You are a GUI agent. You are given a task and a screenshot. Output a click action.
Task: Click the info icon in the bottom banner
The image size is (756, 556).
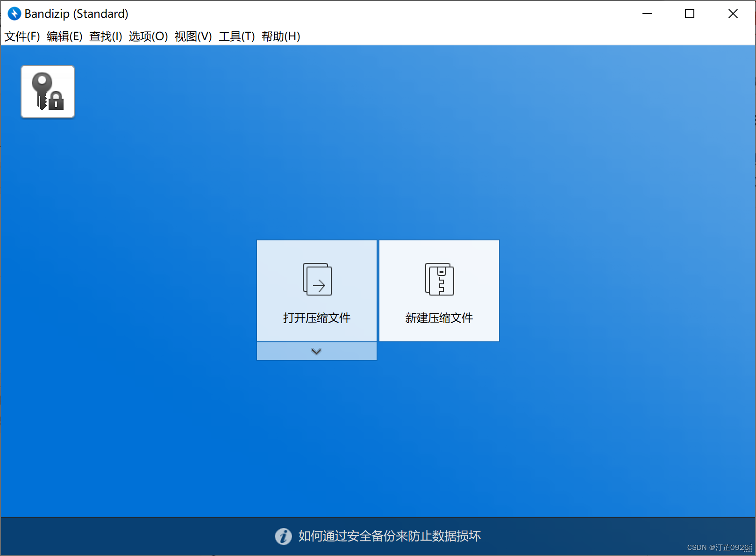pos(283,536)
